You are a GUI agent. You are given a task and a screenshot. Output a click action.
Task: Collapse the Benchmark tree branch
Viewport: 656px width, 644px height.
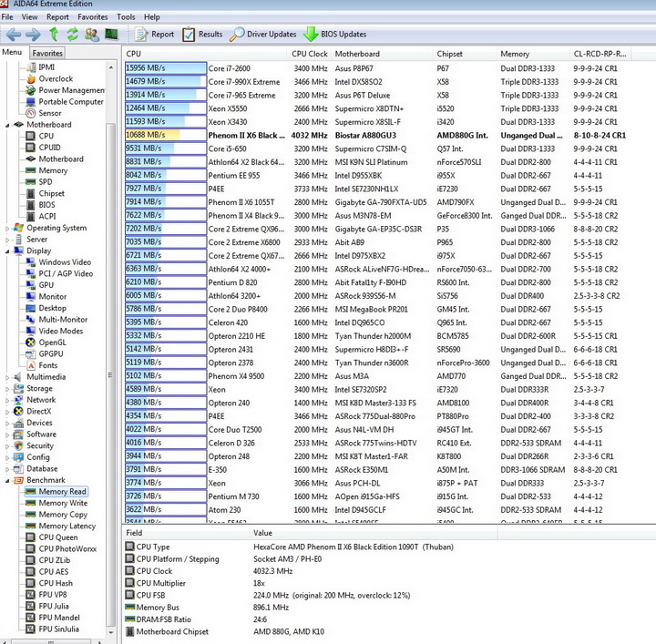[7, 480]
